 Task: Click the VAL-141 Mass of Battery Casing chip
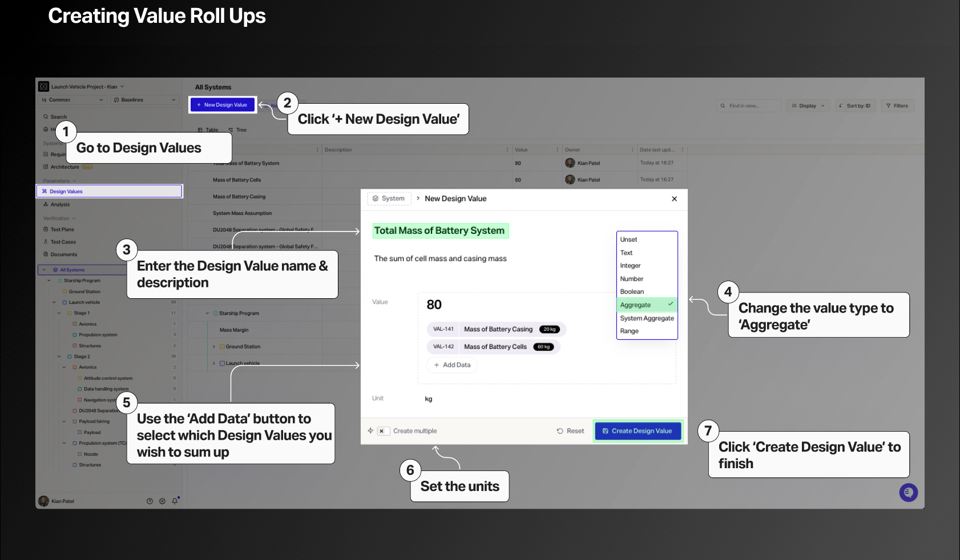(x=496, y=329)
